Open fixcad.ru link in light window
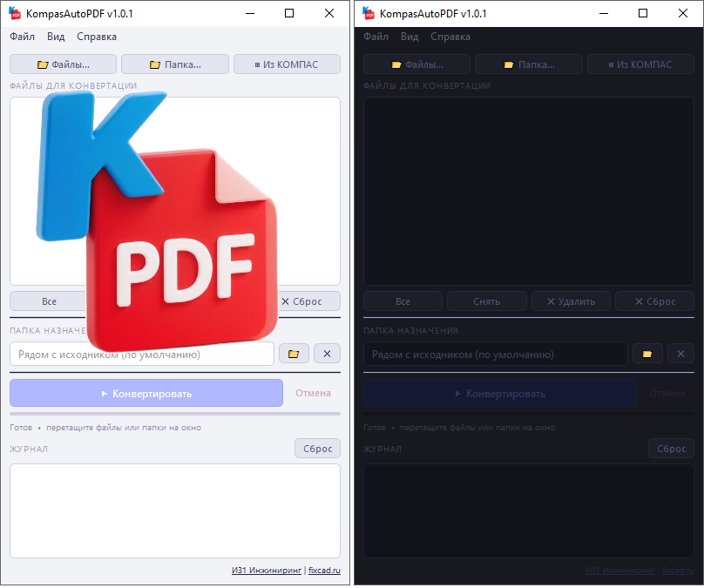 pos(324,570)
